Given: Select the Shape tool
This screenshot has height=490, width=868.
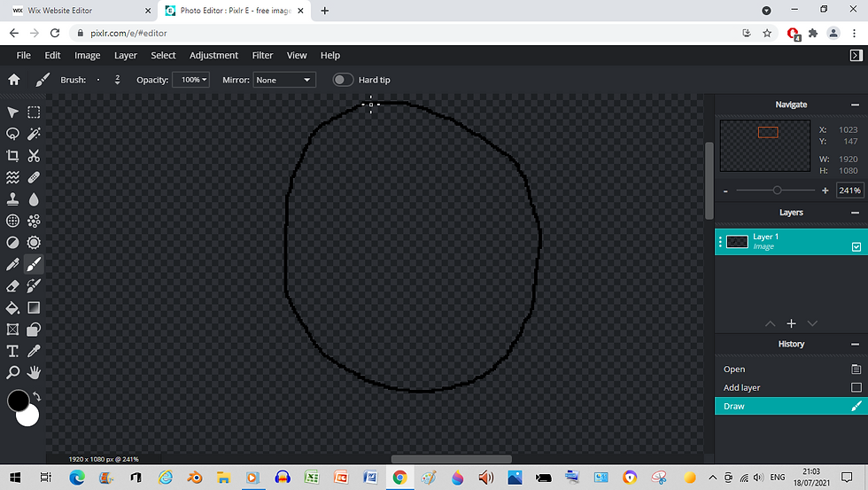Looking at the screenshot, I should [x=34, y=330].
